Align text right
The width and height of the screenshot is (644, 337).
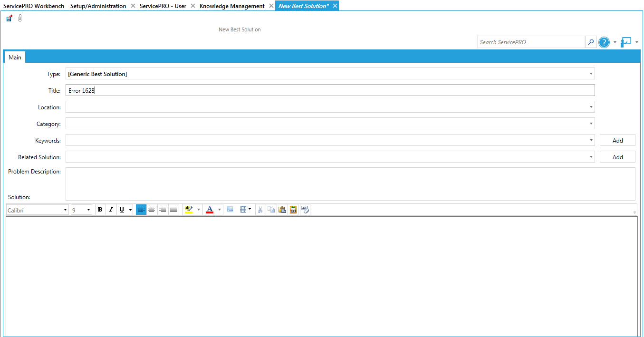(x=163, y=210)
